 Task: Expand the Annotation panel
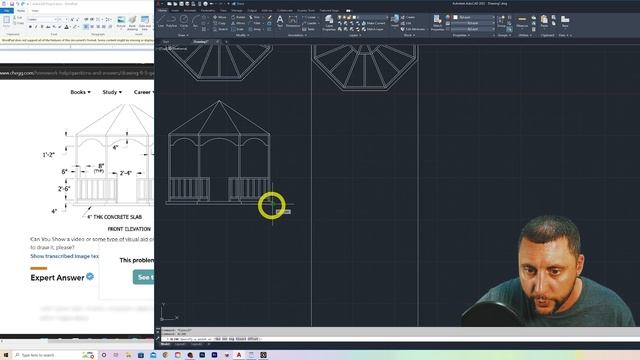(x=297, y=35)
